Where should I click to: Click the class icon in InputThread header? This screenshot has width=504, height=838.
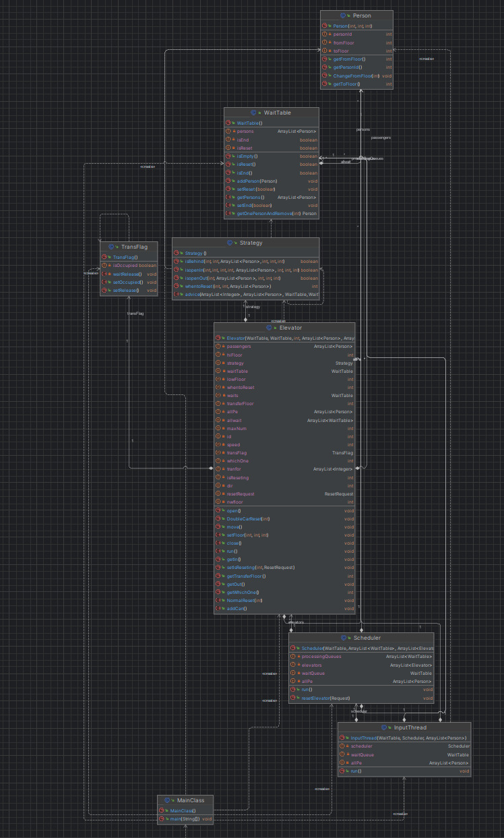383,727
